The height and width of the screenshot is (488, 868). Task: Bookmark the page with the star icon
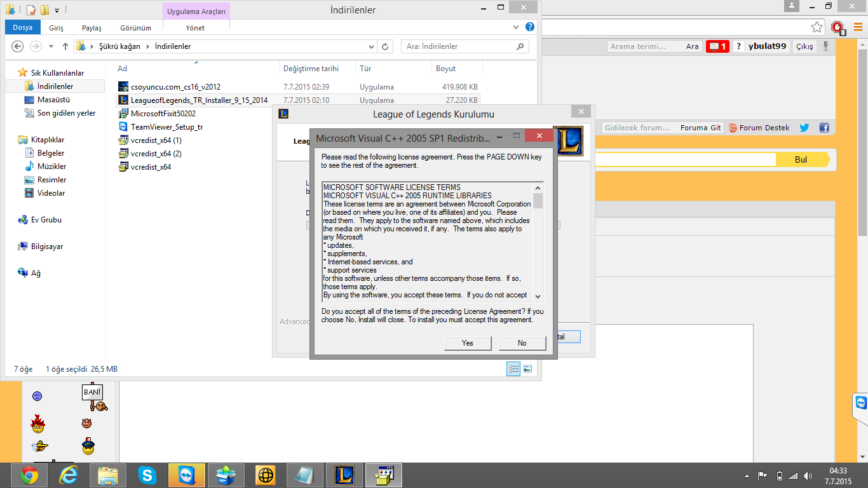point(817,27)
